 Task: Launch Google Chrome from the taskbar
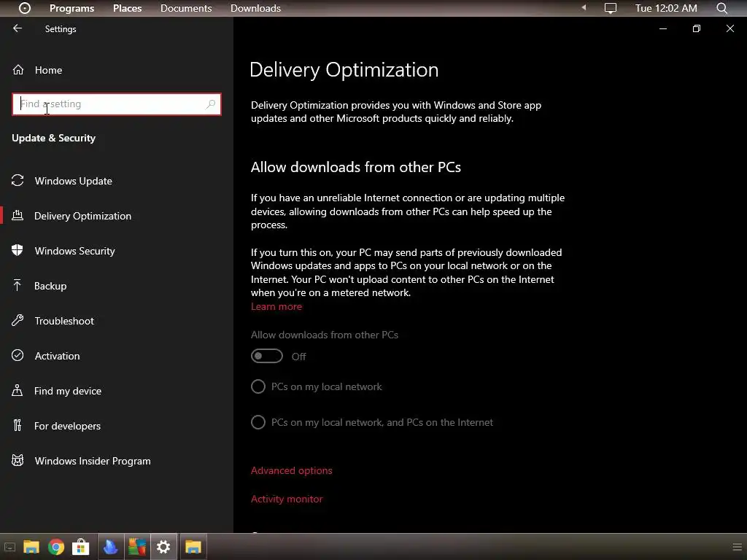(x=56, y=547)
